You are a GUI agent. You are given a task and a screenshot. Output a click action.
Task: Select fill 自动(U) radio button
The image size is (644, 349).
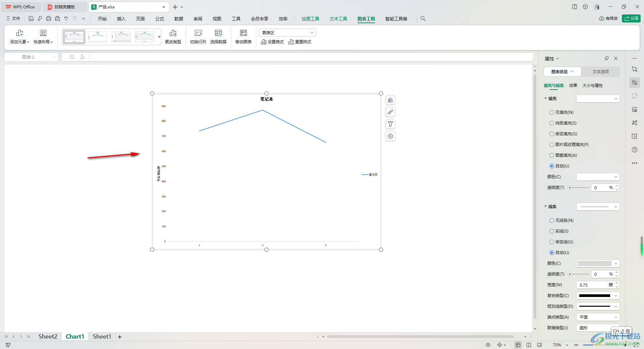(552, 166)
